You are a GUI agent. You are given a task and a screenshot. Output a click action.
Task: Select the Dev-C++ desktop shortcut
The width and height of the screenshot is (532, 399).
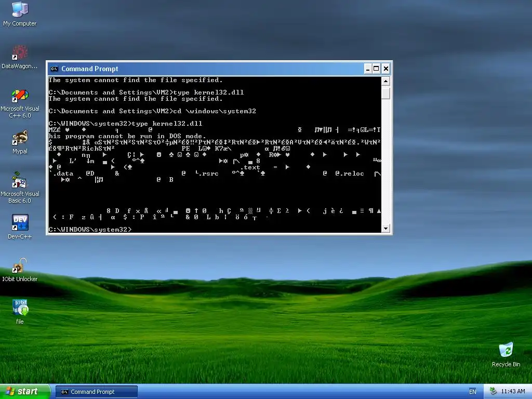[20, 227]
